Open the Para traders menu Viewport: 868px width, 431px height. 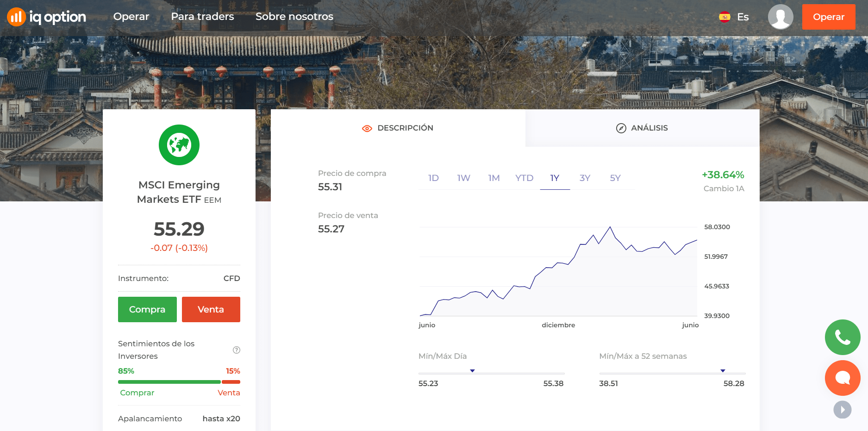[202, 17]
